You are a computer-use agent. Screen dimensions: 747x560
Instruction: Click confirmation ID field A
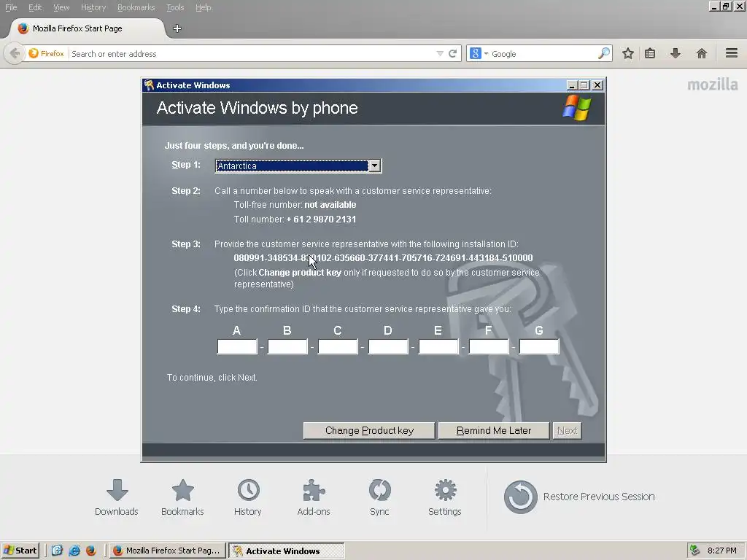click(x=237, y=346)
